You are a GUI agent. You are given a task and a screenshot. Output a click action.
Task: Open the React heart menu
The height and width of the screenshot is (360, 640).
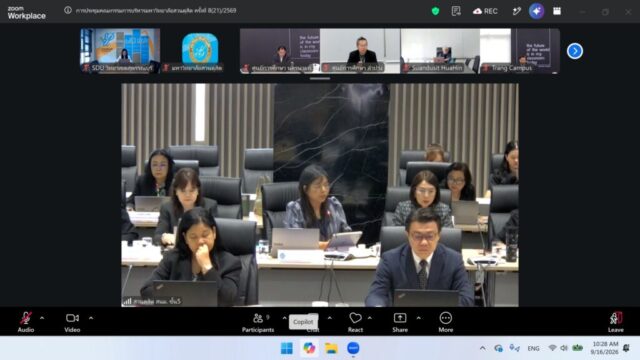tap(355, 322)
